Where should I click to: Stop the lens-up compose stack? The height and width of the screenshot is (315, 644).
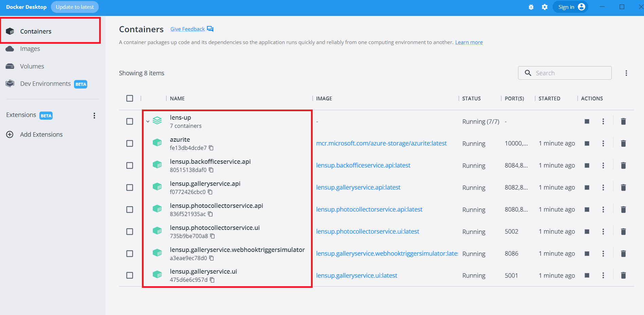click(x=587, y=121)
